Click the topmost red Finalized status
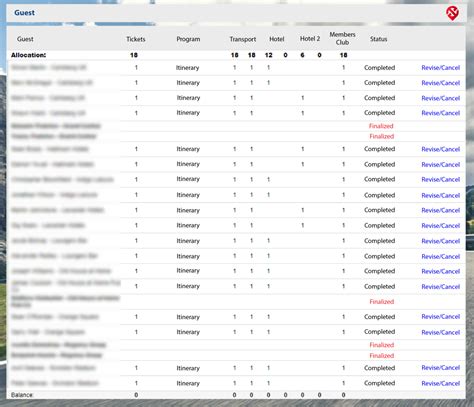Viewport: 474px width, 407px height. coord(381,126)
